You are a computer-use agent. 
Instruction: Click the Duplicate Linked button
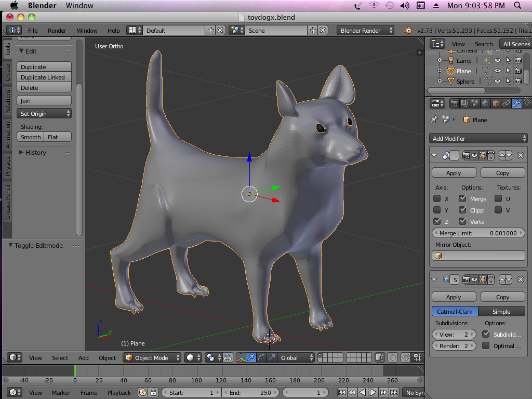pyautogui.click(x=44, y=77)
